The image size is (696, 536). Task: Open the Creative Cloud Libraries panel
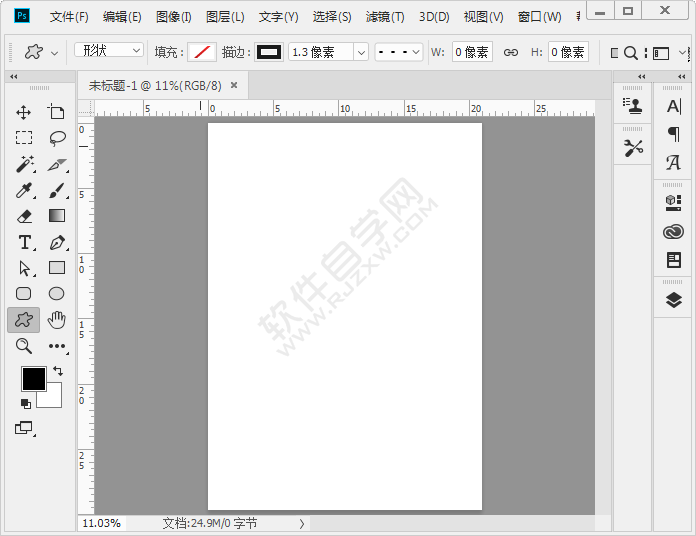pyautogui.click(x=673, y=232)
